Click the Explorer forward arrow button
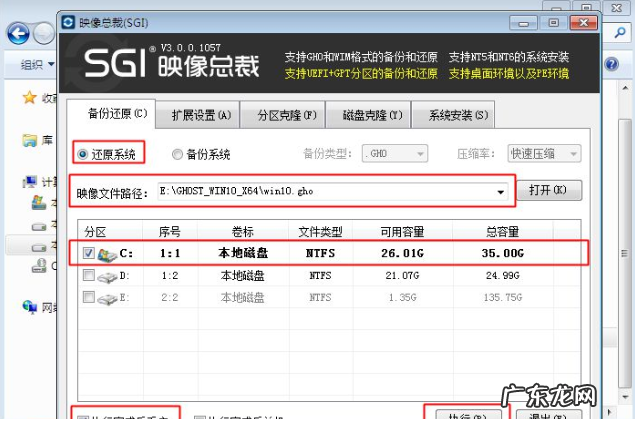Image resolution: width=635 pixels, height=425 pixels. tap(44, 34)
